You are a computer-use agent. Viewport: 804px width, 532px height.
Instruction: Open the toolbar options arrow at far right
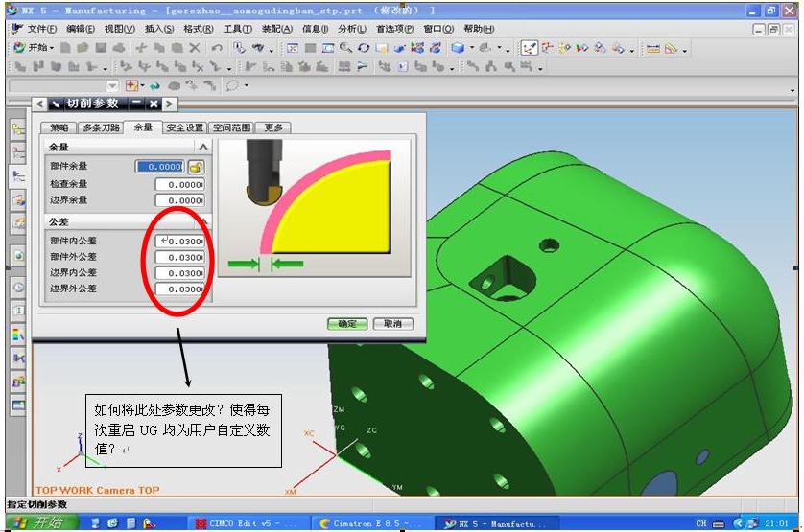coord(792,91)
